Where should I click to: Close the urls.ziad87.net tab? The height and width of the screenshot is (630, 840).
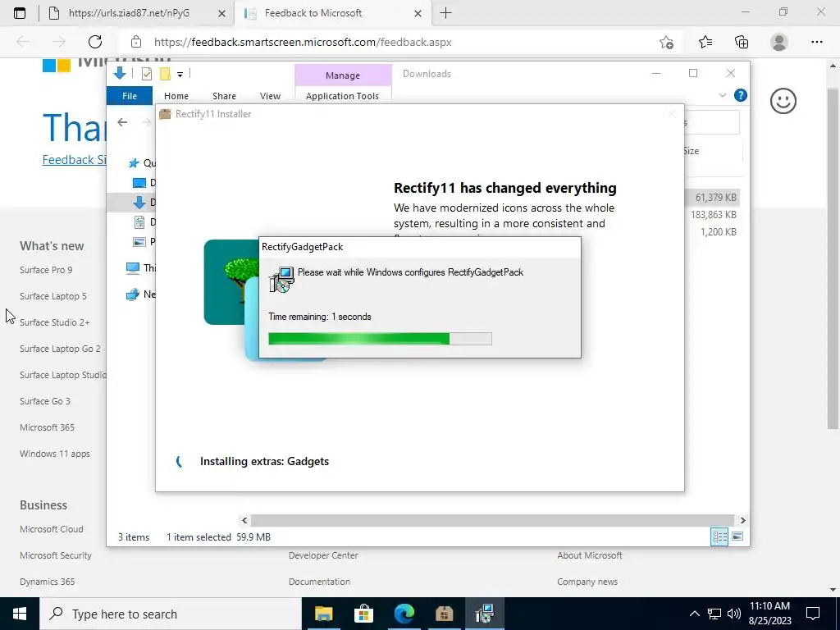(221, 14)
